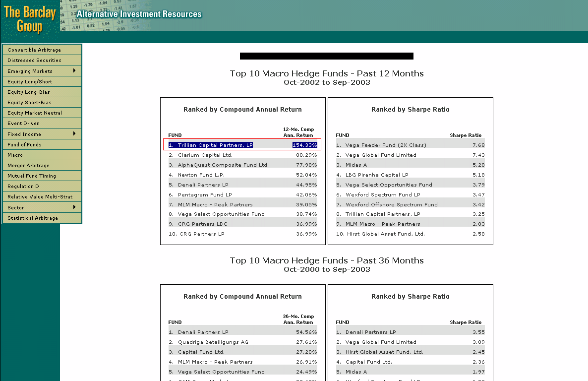
Task: Click Pentagram Fund LP row
Action: [242, 195]
